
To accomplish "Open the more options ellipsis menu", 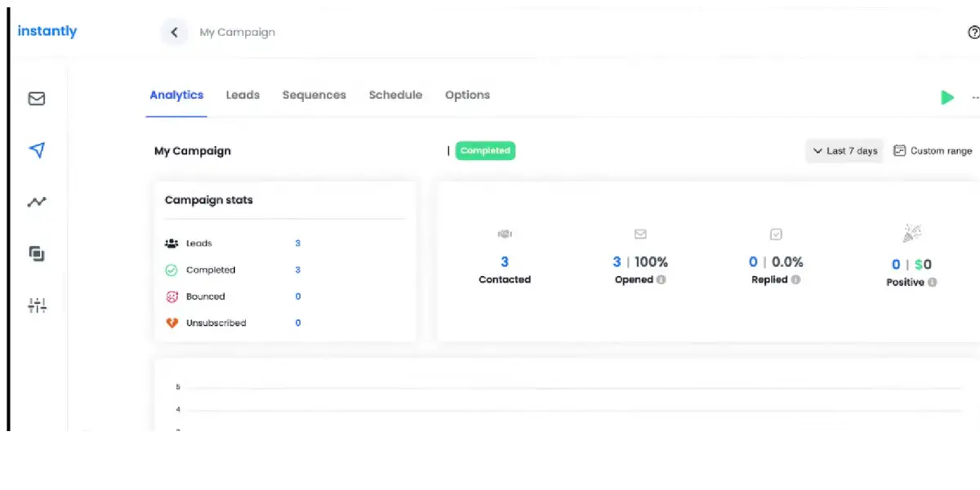I will [976, 97].
